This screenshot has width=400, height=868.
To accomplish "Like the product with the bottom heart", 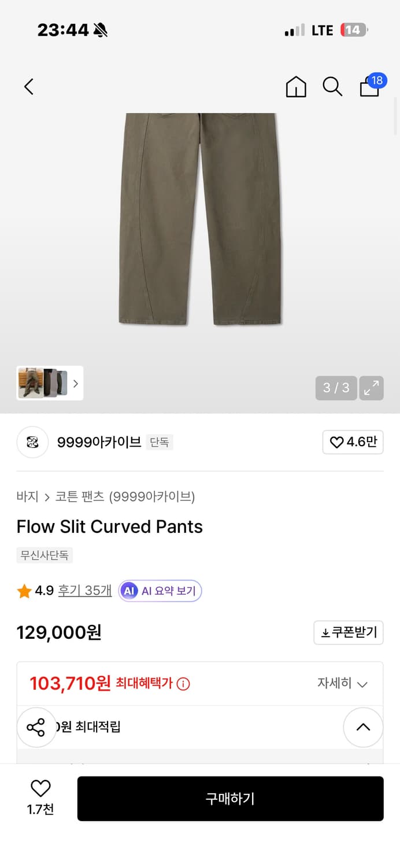I will click(39, 790).
